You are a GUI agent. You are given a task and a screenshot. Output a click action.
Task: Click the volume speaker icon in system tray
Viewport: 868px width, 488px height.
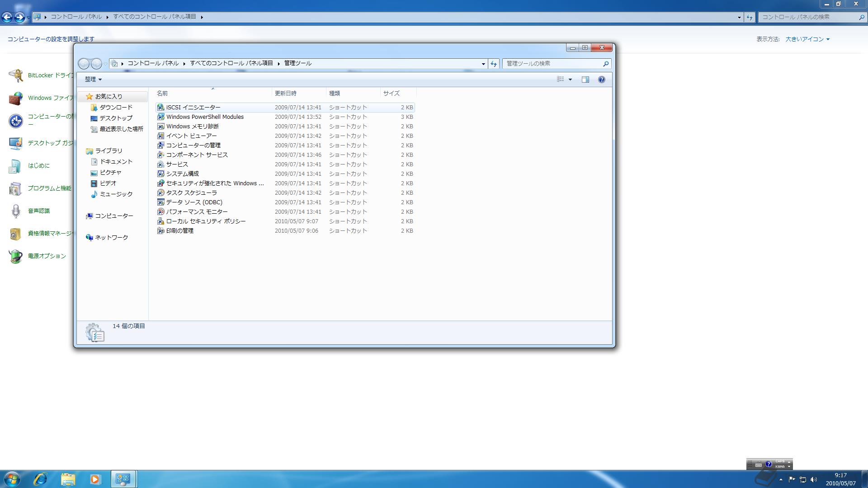coord(814,479)
